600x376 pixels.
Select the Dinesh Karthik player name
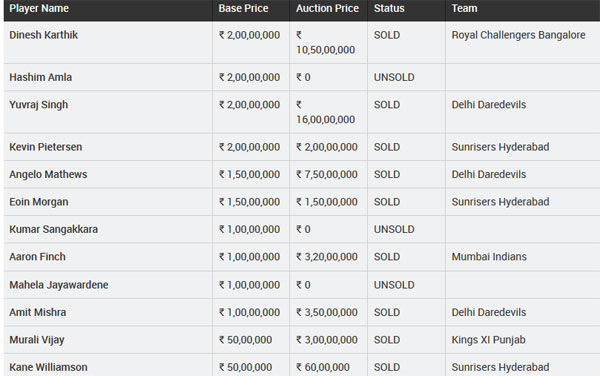coord(44,35)
